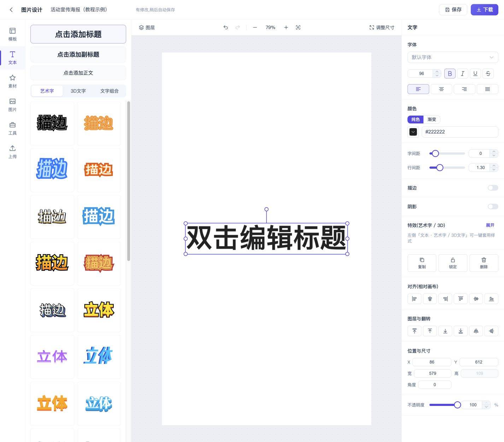The height and width of the screenshot is (442, 504).
Task: Toggle italic text formatting
Action: coord(463,74)
